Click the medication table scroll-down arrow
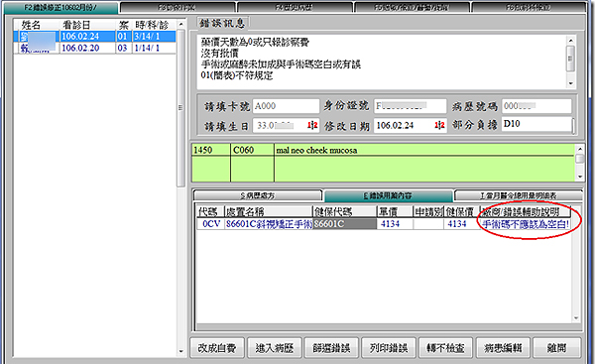The width and height of the screenshot is (595, 364). pyautogui.click(x=576, y=318)
